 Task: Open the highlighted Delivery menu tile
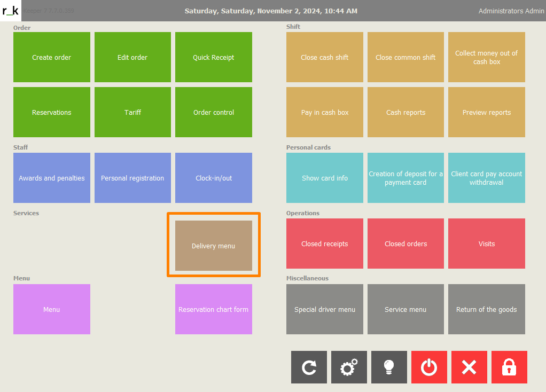click(x=214, y=246)
